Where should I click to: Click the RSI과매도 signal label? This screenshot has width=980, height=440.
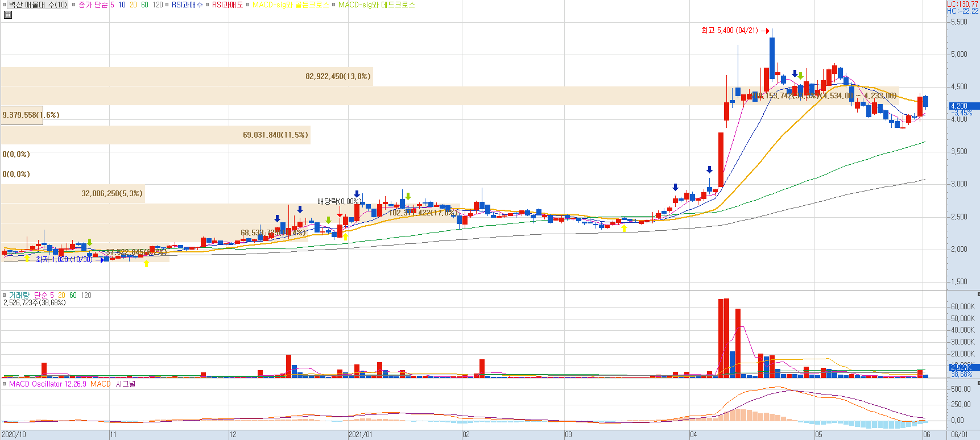[x=228, y=5]
